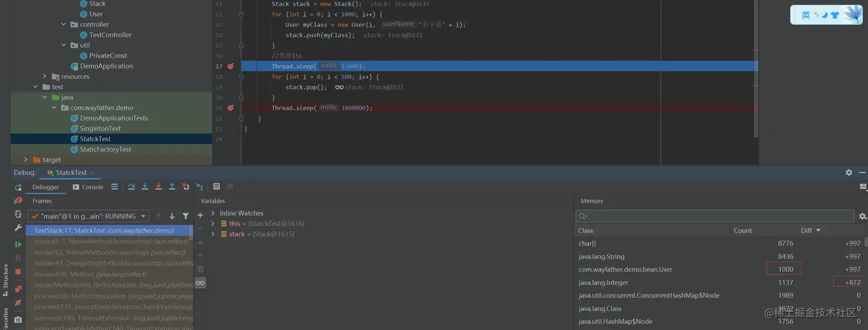
Task: Stop the debug session with the red square
Action: [18, 271]
